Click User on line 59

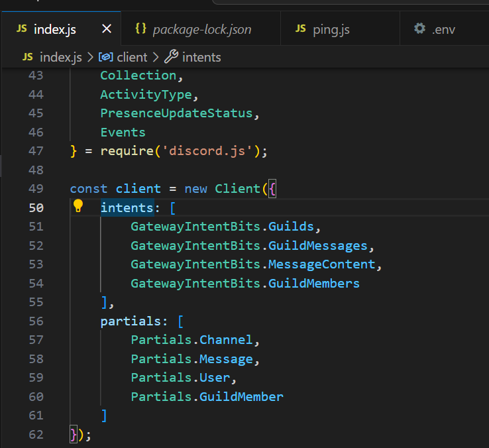point(215,378)
